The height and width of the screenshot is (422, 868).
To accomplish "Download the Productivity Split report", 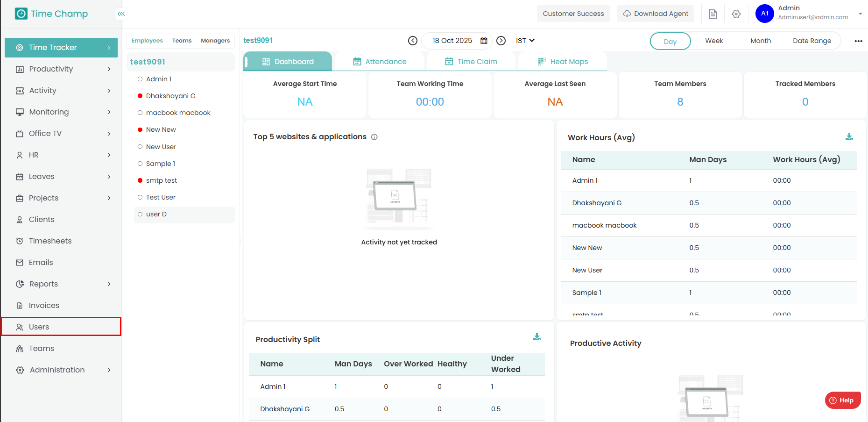I will 536,337.
